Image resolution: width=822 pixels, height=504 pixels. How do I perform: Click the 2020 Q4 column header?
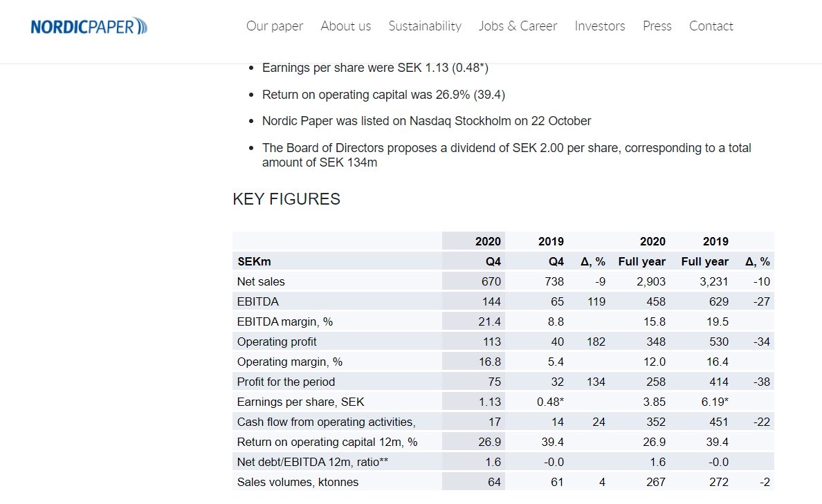[x=473, y=252]
